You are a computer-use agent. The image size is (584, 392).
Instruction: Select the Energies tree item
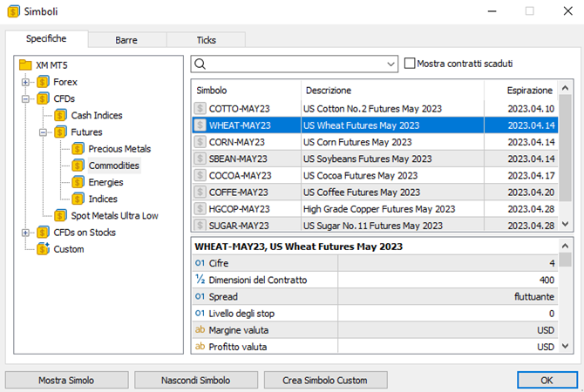tap(105, 182)
